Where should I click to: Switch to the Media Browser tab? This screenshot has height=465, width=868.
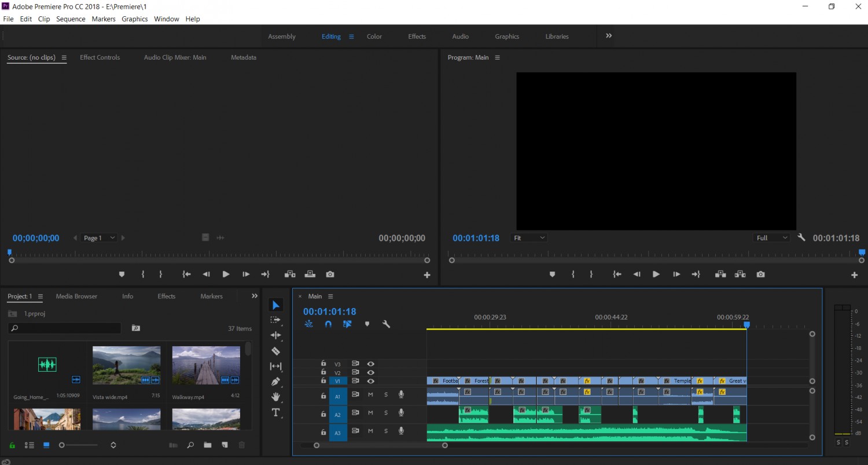(x=76, y=296)
